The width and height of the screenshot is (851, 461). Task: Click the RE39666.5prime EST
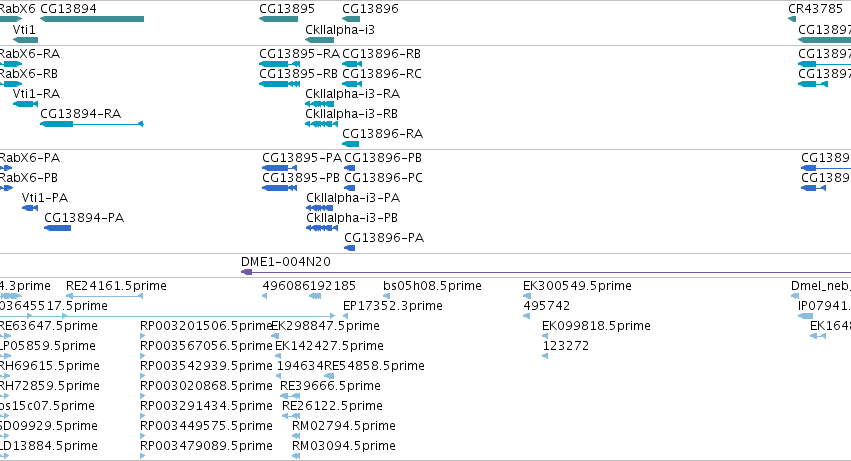290,396
